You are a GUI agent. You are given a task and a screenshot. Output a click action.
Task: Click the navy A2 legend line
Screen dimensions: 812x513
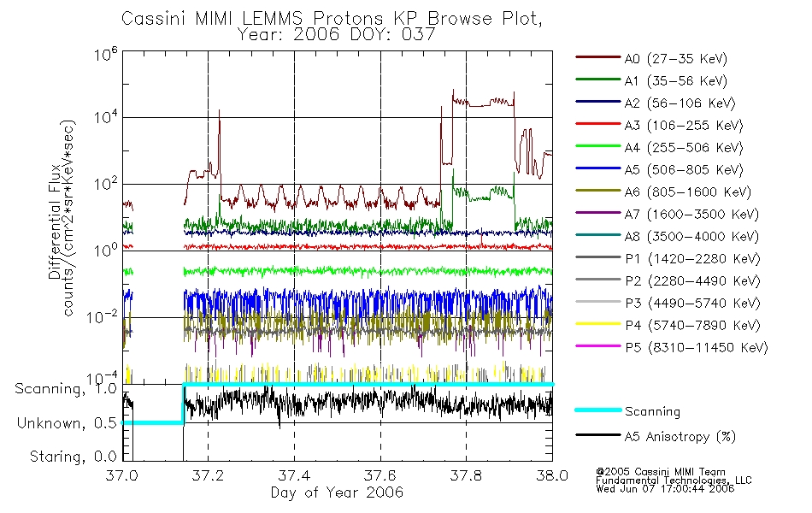tap(597, 102)
